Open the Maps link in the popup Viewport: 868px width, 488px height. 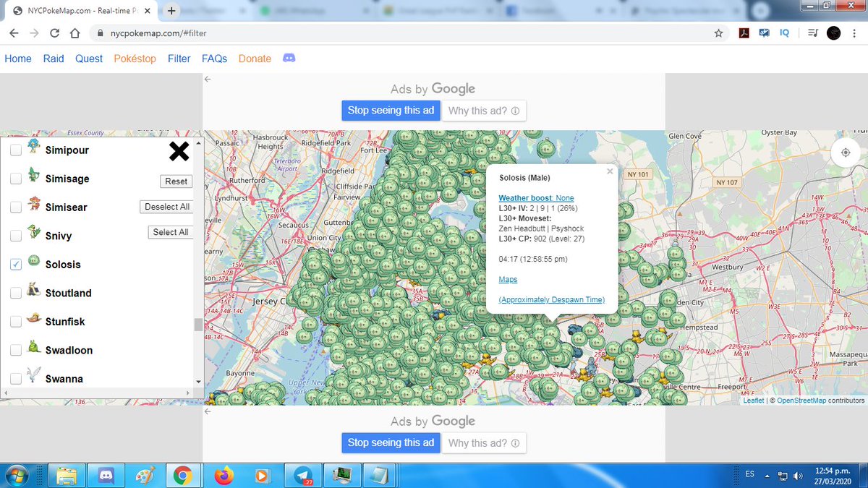tap(508, 279)
